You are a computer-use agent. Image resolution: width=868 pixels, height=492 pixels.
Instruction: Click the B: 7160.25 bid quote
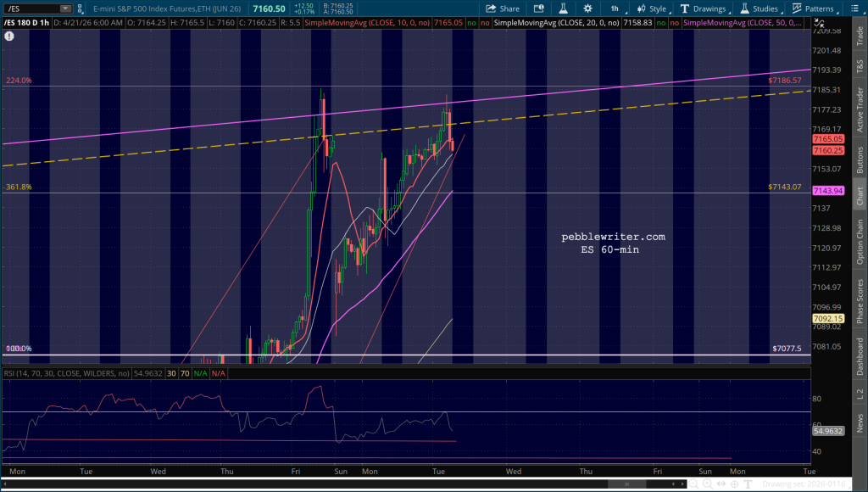338,6
